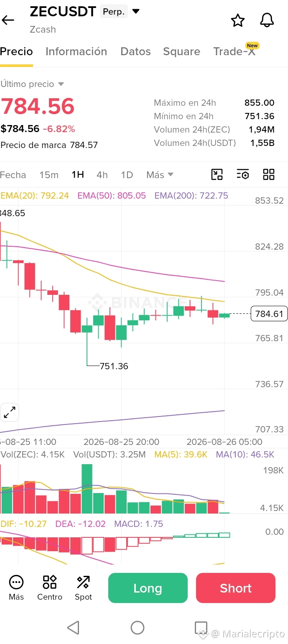
Task: Switch to Spot trading icon
Action: pos(83,588)
